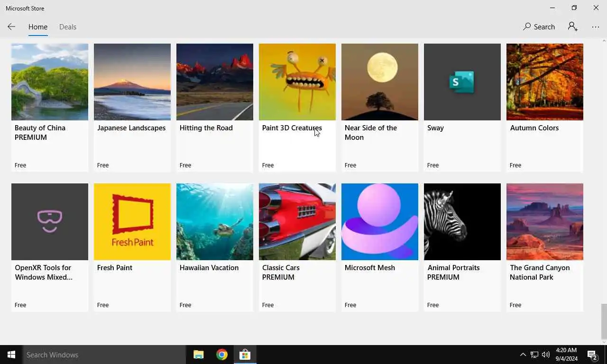Select Autumn Colors thumbnail
607x364 pixels.
pyautogui.click(x=545, y=82)
